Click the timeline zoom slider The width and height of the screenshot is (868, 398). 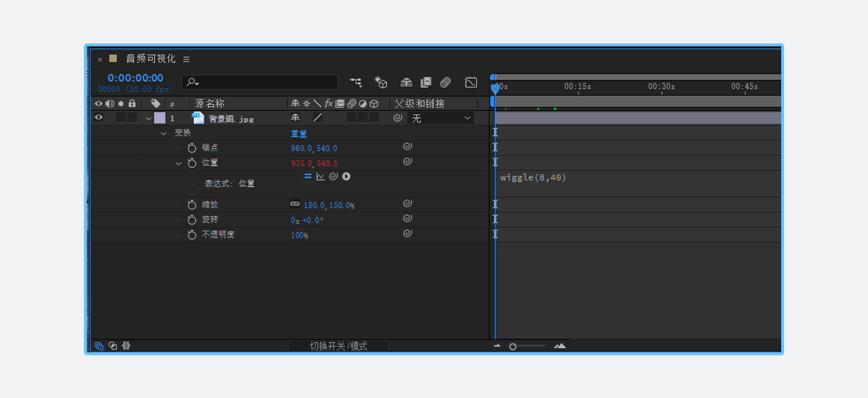tap(527, 347)
